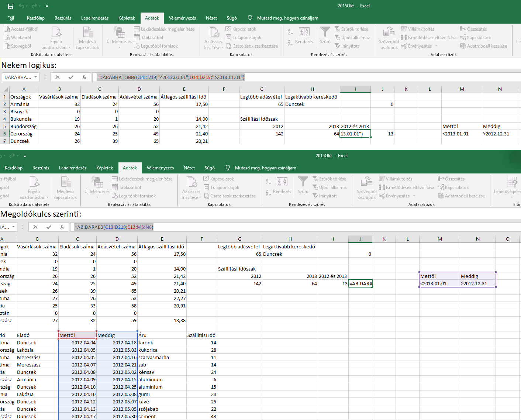Click the fx insert function icon in lower window
521x420 pixels.
point(62,227)
